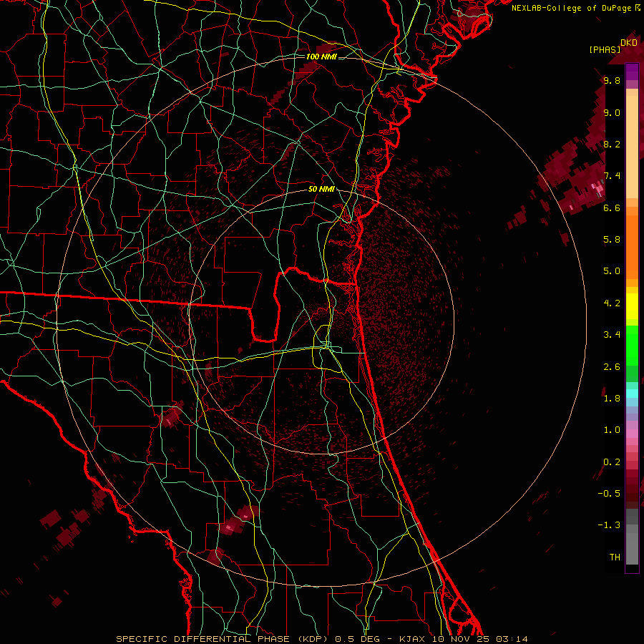Click the DKD label above the color scale
The width and height of the screenshot is (644, 644).
(629, 43)
